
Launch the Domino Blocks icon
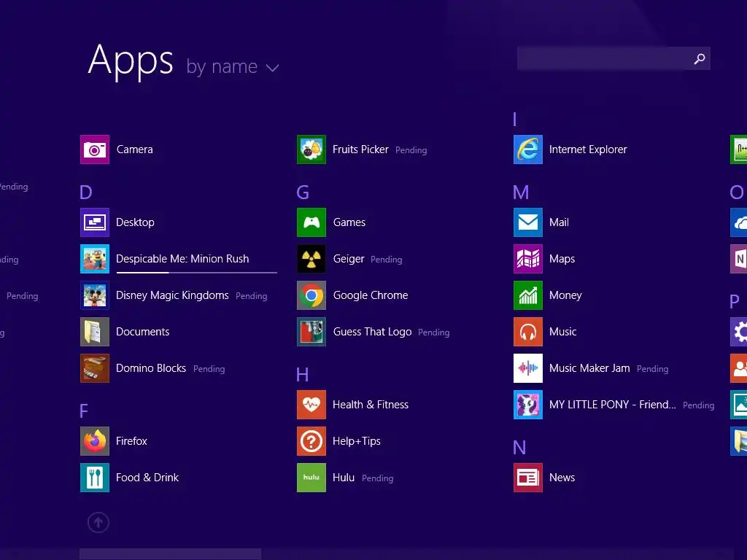(94, 368)
